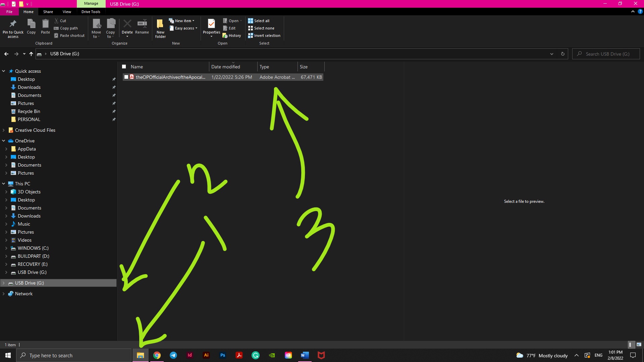Image resolution: width=644 pixels, height=362 pixels.
Task: Open Google Chrome from the taskbar
Action: pyautogui.click(x=157, y=355)
